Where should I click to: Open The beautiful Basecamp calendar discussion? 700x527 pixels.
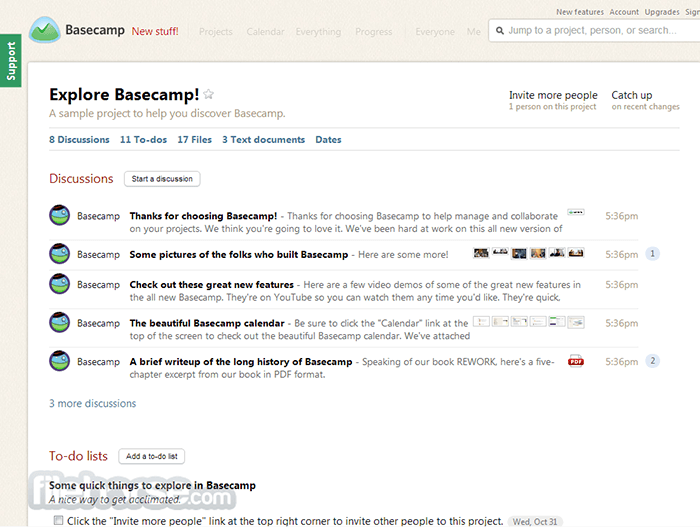click(207, 323)
